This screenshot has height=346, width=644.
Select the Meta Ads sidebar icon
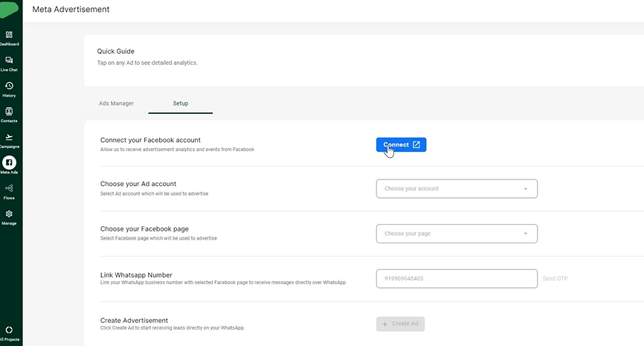(9, 164)
